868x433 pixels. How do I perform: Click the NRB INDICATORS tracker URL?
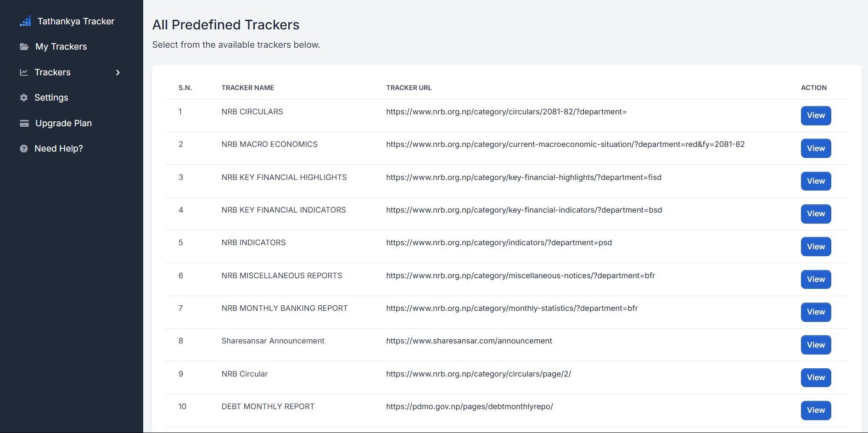499,242
